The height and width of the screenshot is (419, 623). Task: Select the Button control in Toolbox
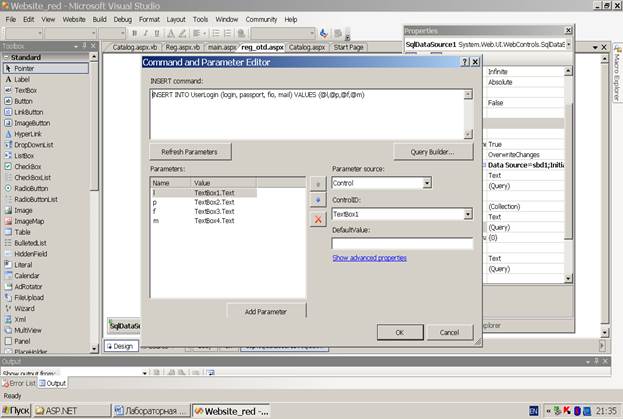click(x=45, y=101)
